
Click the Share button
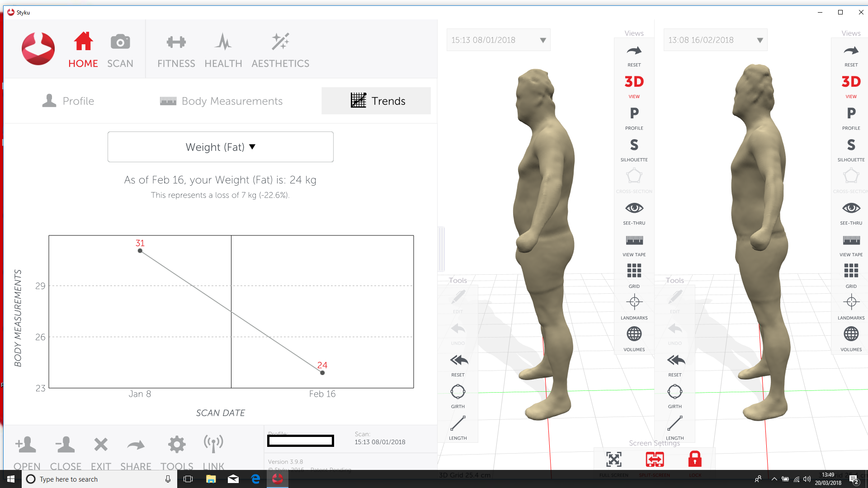[136, 452]
